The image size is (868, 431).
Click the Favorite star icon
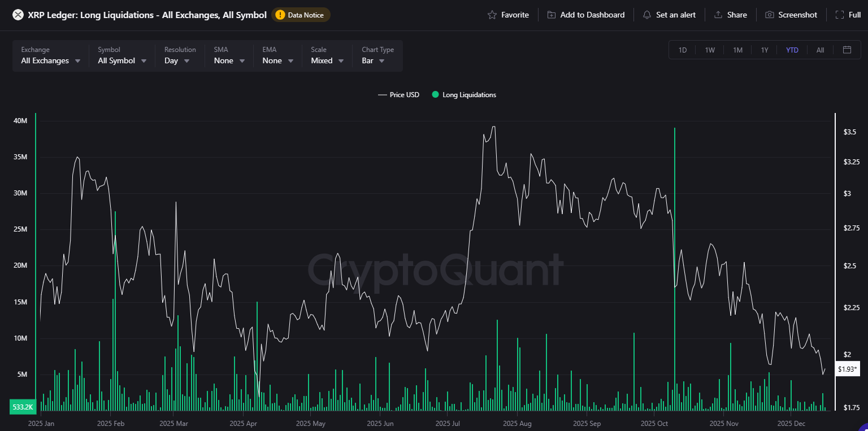coord(493,15)
